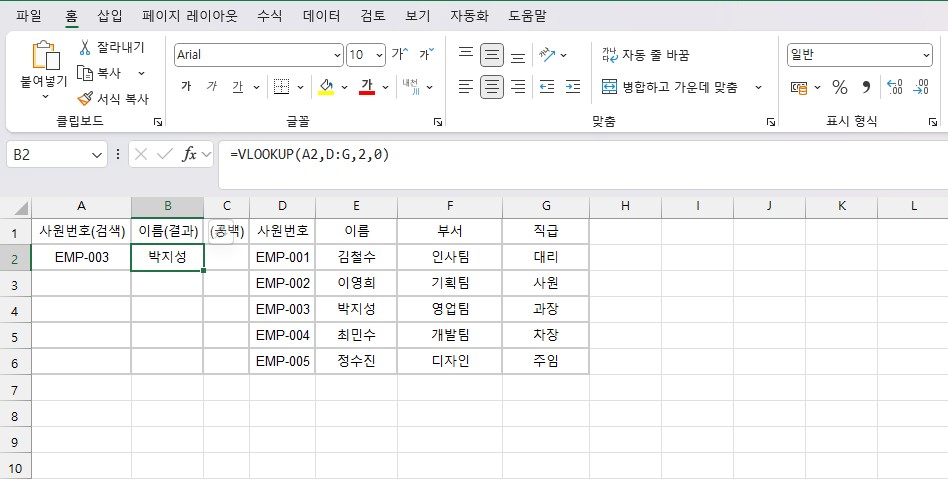The image size is (948, 479).
Task: Click the Insert Function fx icon
Action: (188, 154)
